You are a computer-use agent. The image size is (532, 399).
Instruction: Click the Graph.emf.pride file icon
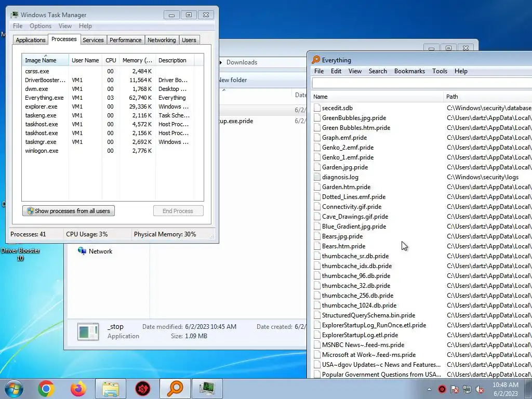tap(317, 137)
